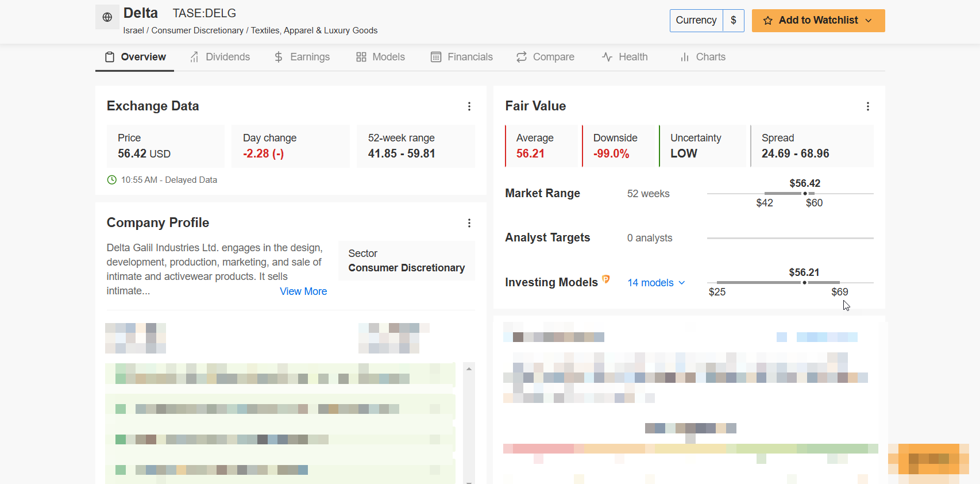Click the Overview clipboard icon
This screenshot has width=980, height=484.
pos(110,57)
